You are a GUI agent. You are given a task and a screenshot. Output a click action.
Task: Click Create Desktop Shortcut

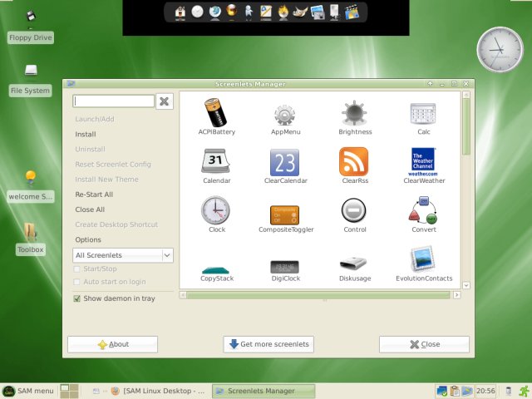tap(116, 224)
